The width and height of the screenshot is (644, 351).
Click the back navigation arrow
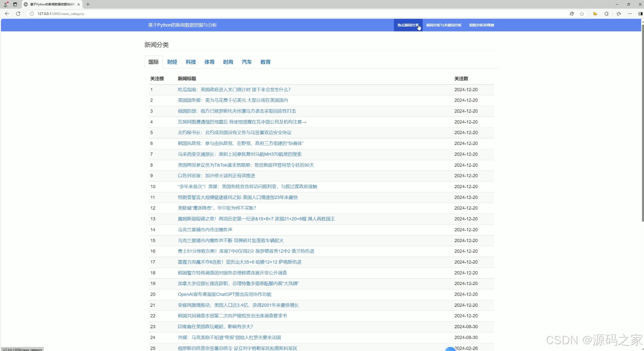click(x=7, y=14)
